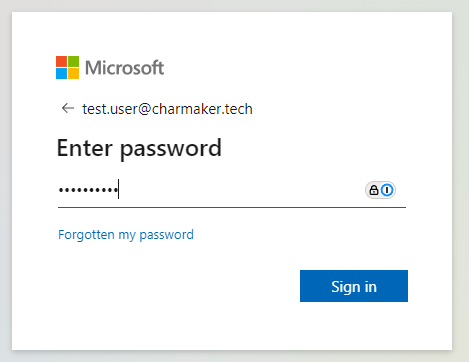Click the red square of the Microsoft logo
The width and height of the screenshot is (469, 362).
61,61
